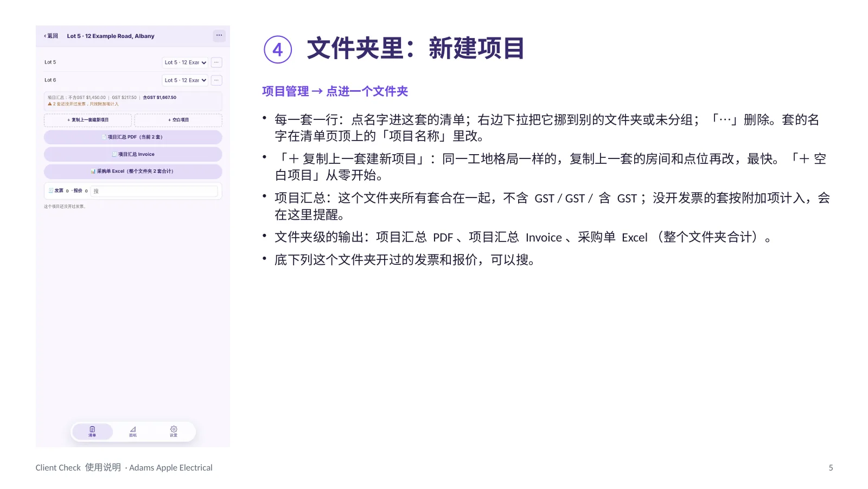The image size is (868, 489).
Task: Export 项目汇总 PDF for the current 2 sets
Action: pos(133,137)
